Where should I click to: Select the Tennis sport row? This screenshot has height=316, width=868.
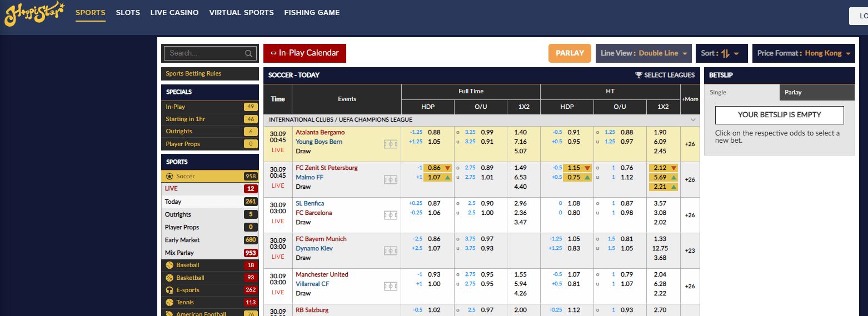(210, 302)
